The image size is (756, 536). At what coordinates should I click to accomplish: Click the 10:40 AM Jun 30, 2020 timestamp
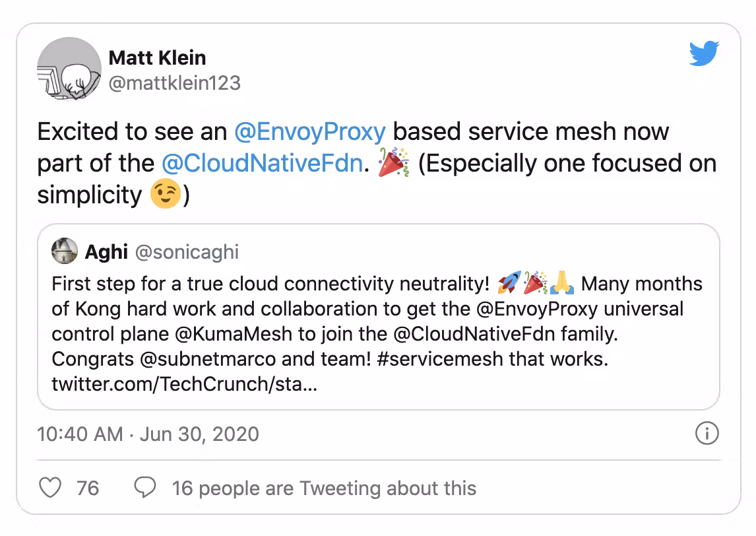148,434
